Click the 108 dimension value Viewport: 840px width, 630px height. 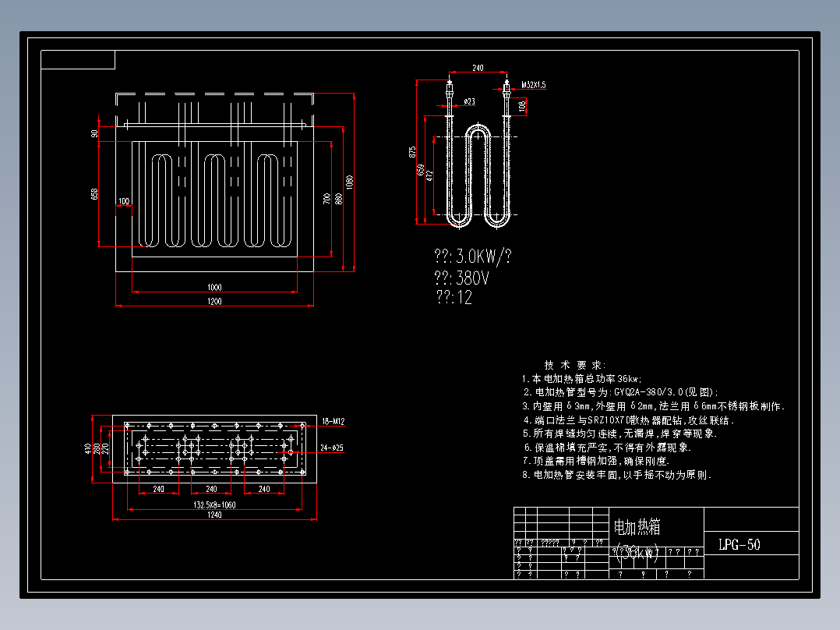(x=522, y=106)
